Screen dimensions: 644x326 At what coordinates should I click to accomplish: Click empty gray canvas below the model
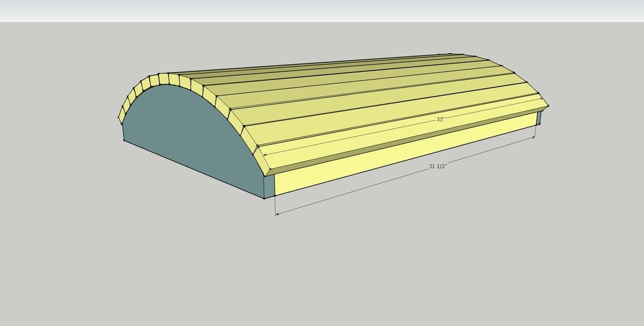point(322,269)
